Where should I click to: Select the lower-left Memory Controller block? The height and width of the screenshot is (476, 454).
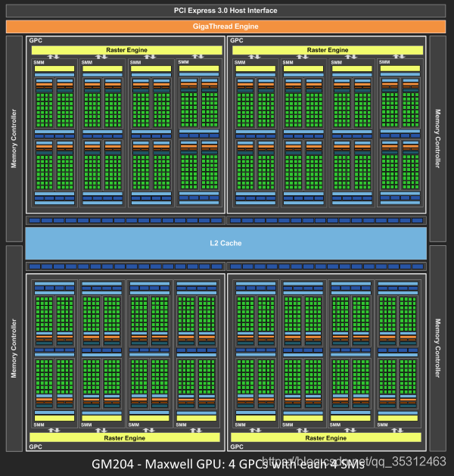tap(14, 348)
